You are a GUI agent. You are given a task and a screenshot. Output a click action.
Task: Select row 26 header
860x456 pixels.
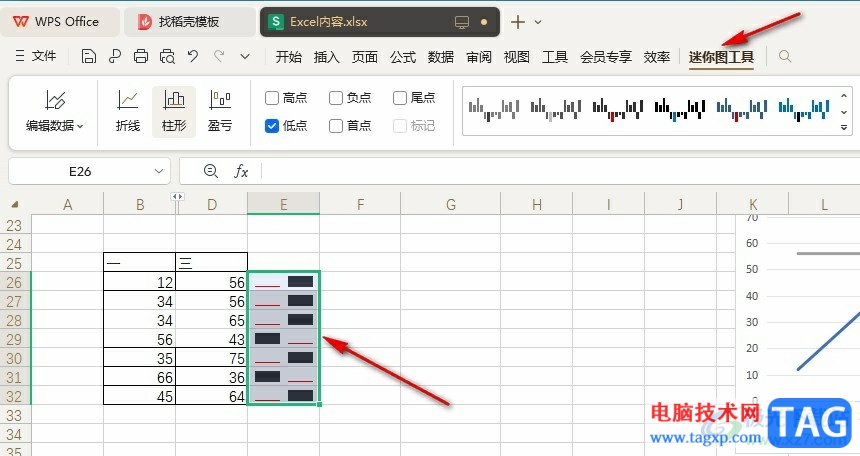tap(15, 282)
